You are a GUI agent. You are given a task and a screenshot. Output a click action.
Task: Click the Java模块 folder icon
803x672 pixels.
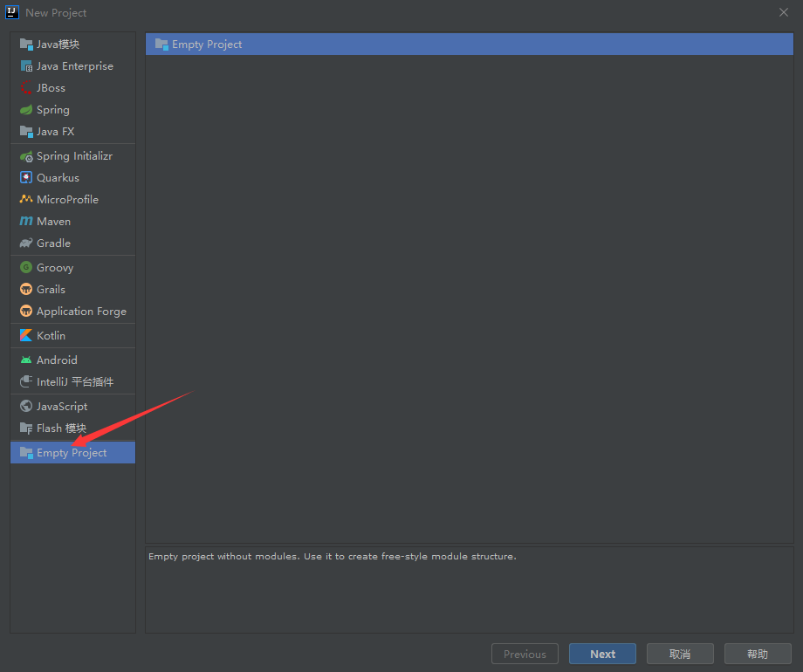26,44
